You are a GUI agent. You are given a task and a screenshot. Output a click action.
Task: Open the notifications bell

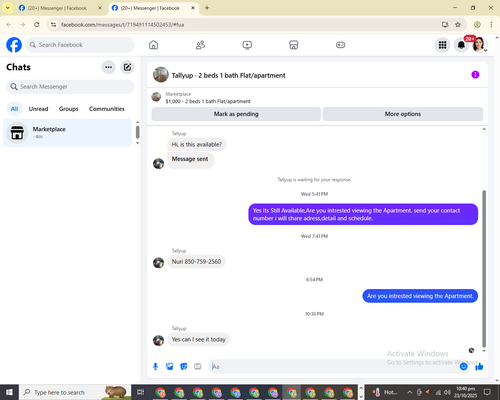click(x=461, y=45)
